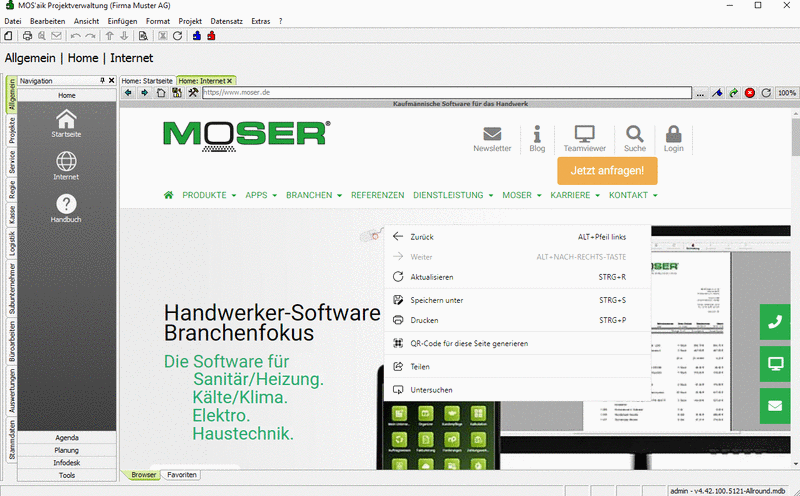Select the Stammdaten vertical side tab
The height and width of the screenshot is (496, 800).
[12, 440]
